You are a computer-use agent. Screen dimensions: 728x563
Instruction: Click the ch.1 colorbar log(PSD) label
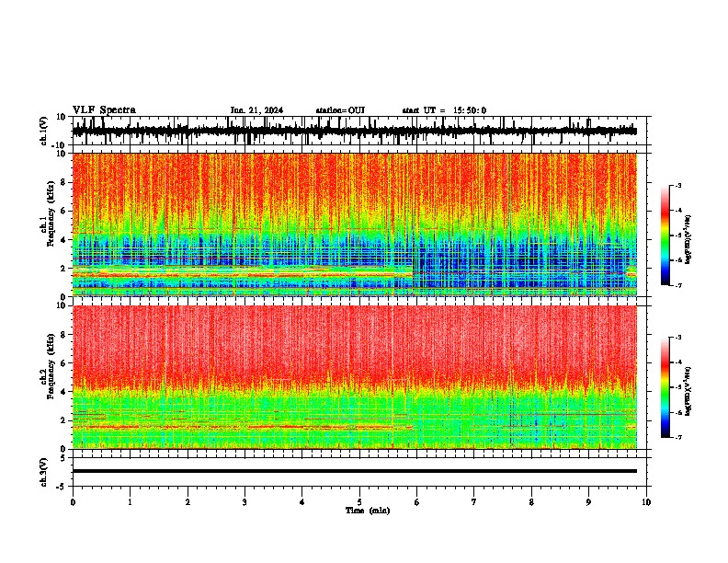(x=688, y=239)
